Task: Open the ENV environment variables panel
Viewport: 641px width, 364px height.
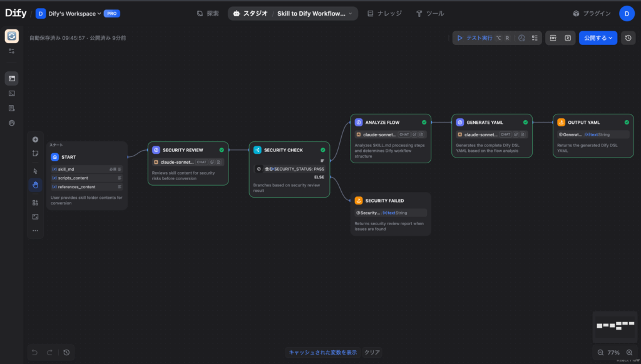Action: [554, 38]
